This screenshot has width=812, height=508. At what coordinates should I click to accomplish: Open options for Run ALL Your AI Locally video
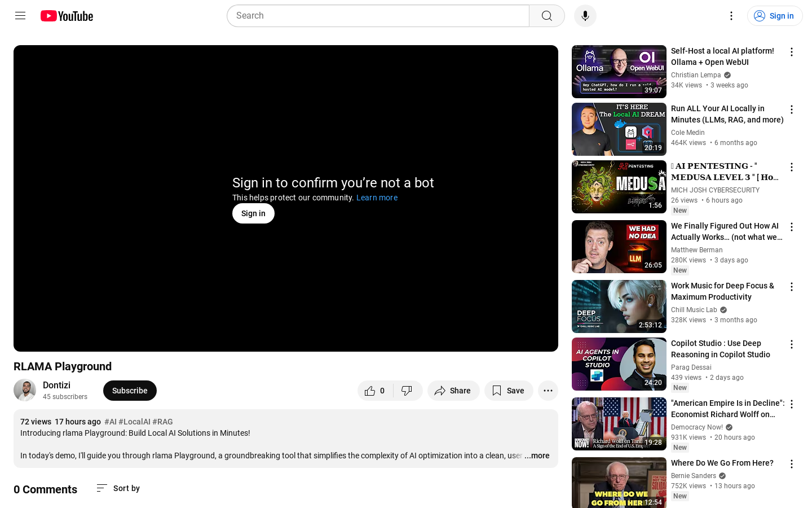pyautogui.click(x=792, y=110)
